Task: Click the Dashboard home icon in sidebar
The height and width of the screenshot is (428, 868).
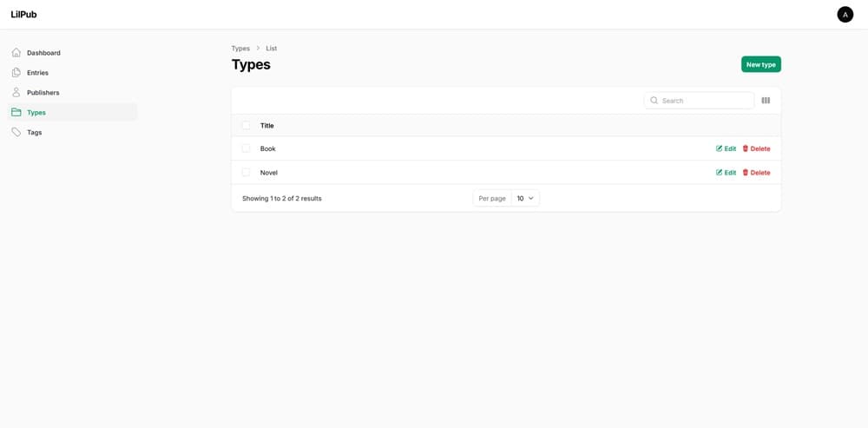Action: (x=16, y=53)
